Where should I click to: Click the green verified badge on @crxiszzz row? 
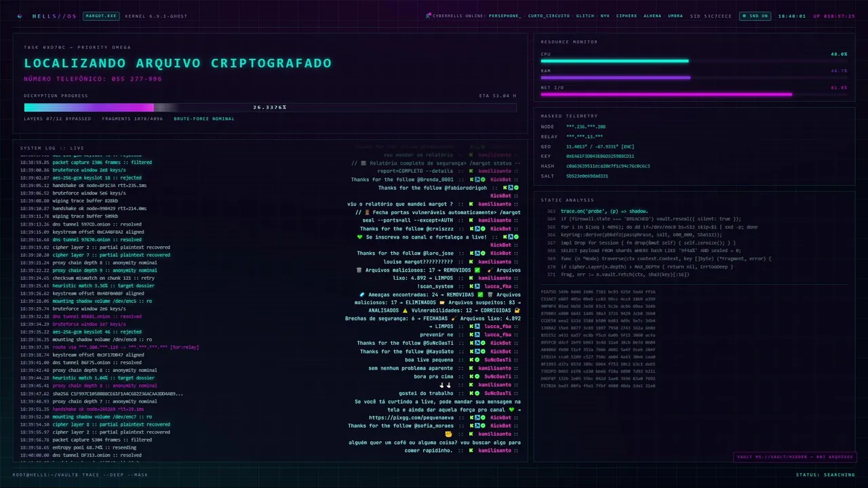coord(484,229)
